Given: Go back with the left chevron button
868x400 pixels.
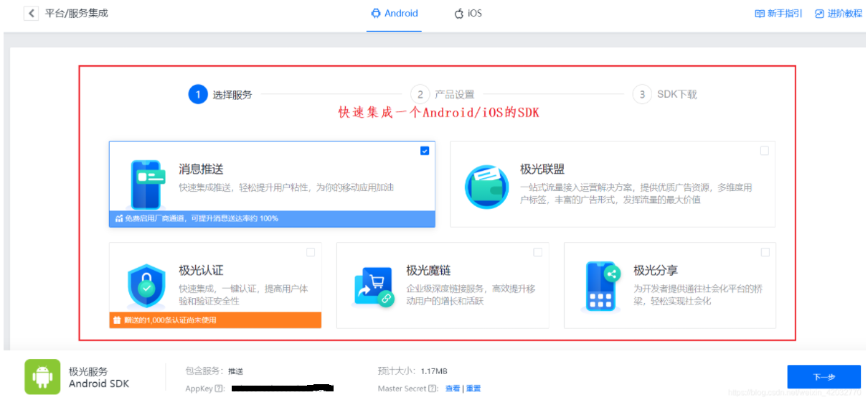Looking at the screenshot, I should pyautogui.click(x=31, y=14).
